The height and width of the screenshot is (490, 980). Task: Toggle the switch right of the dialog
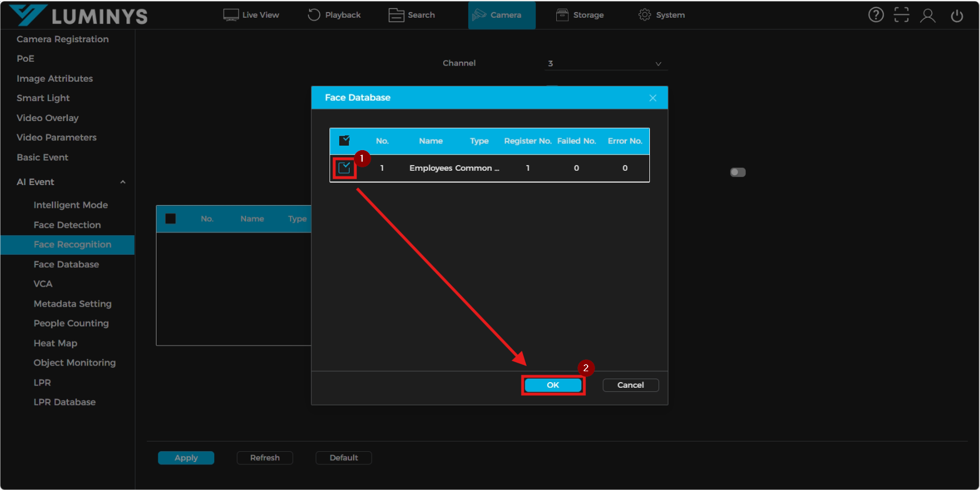(x=737, y=172)
